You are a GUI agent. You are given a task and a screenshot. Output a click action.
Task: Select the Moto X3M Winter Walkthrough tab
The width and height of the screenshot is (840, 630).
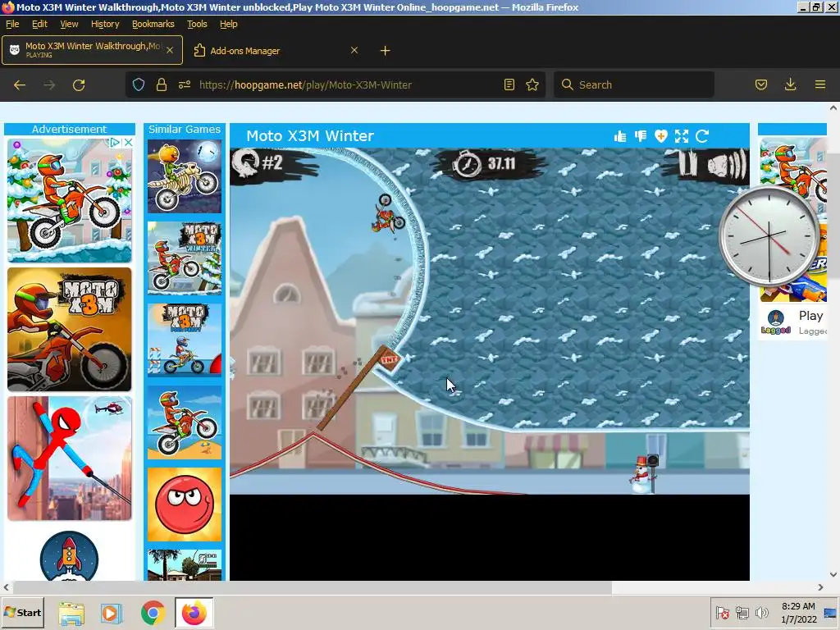[x=92, y=50]
